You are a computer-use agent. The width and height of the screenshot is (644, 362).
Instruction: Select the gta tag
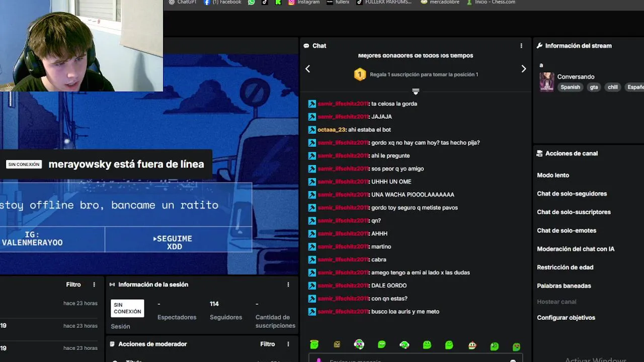click(x=594, y=87)
